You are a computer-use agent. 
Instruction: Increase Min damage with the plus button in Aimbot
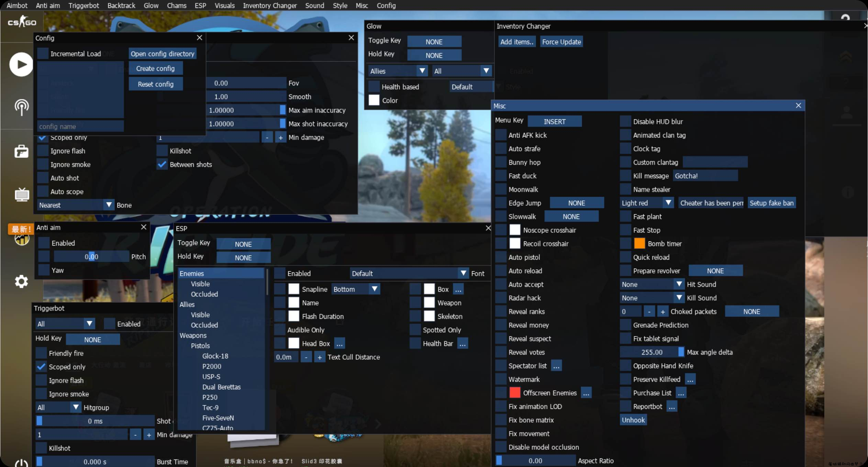pos(280,138)
